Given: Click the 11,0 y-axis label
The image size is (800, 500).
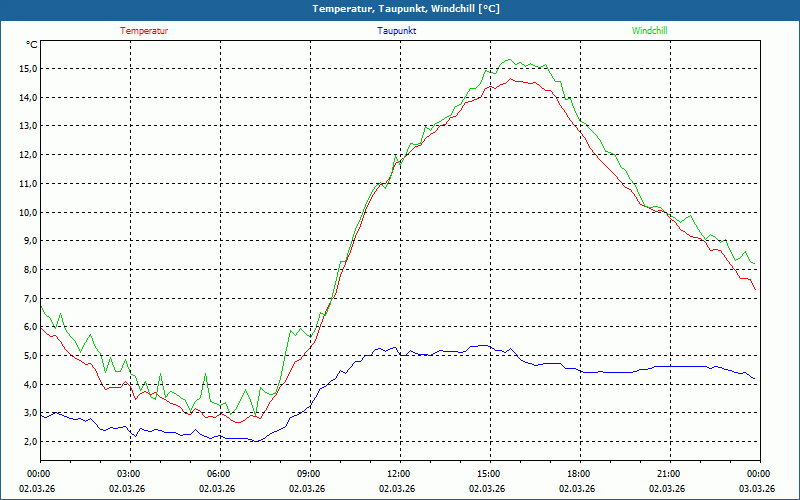Looking at the screenshot, I should click(x=29, y=184).
